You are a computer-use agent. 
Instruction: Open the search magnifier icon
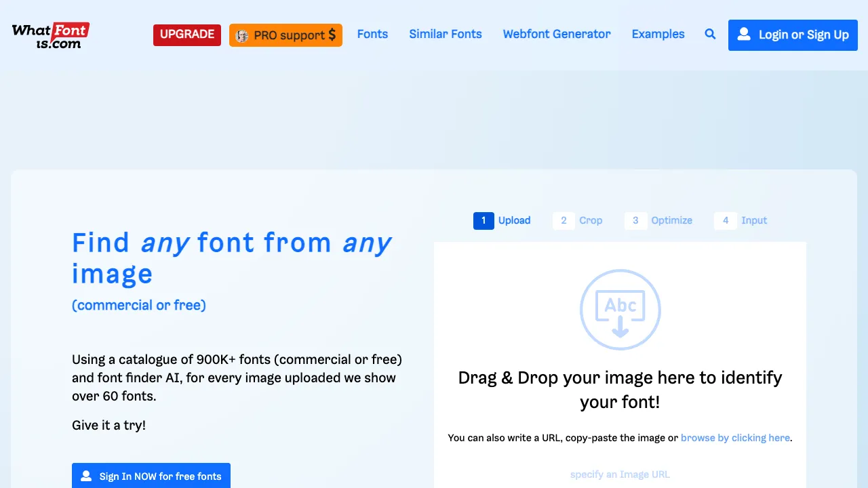(x=710, y=34)
